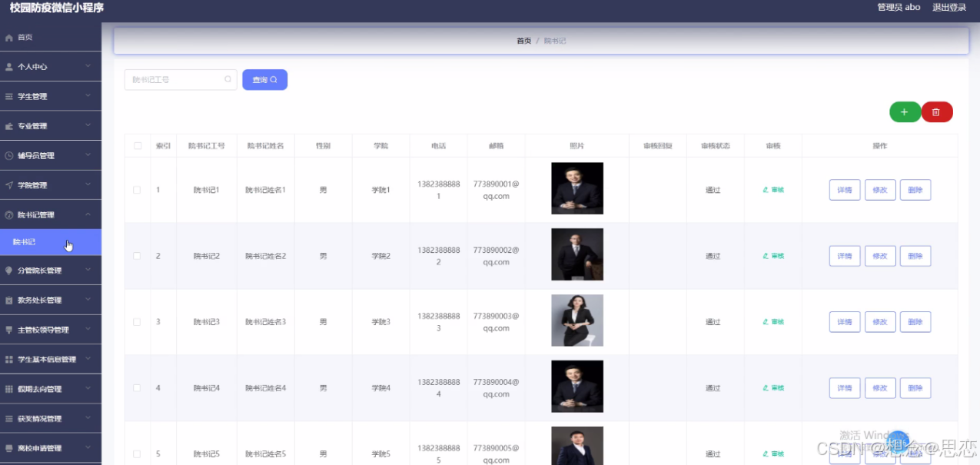Expand 学院管理 menu chevron
This screenshot has width=980, height=465.
(x=88, y=185)
